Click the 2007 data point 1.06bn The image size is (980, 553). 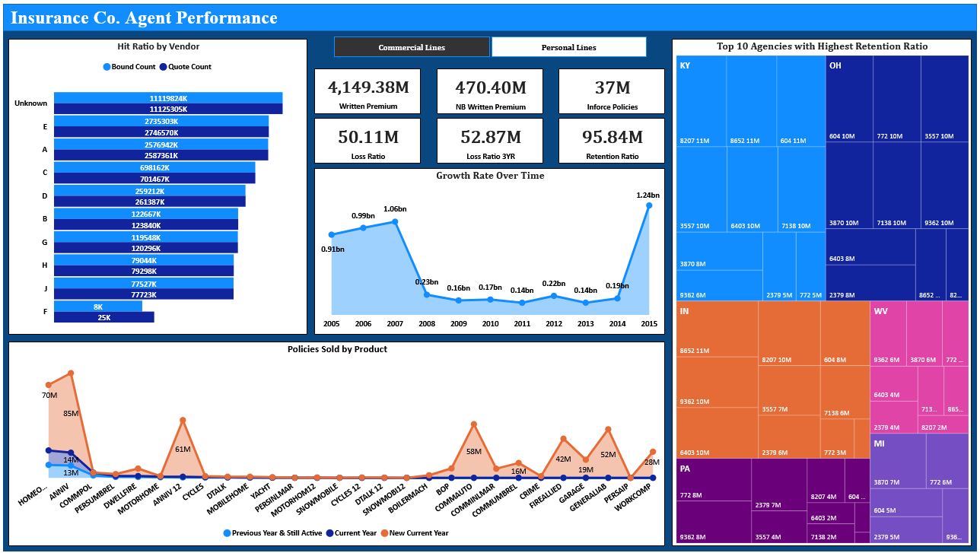click(395, 221)
